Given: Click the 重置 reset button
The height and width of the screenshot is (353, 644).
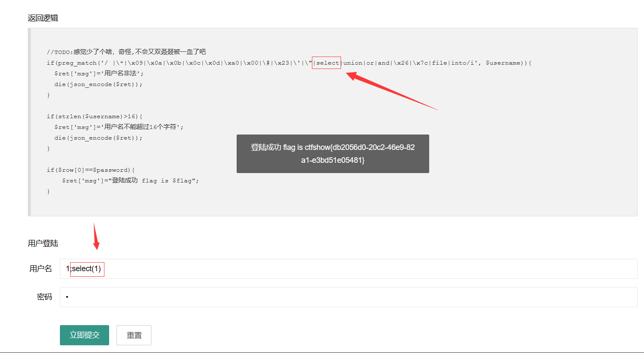Looking at the screenshot, I should pos(134,335).
